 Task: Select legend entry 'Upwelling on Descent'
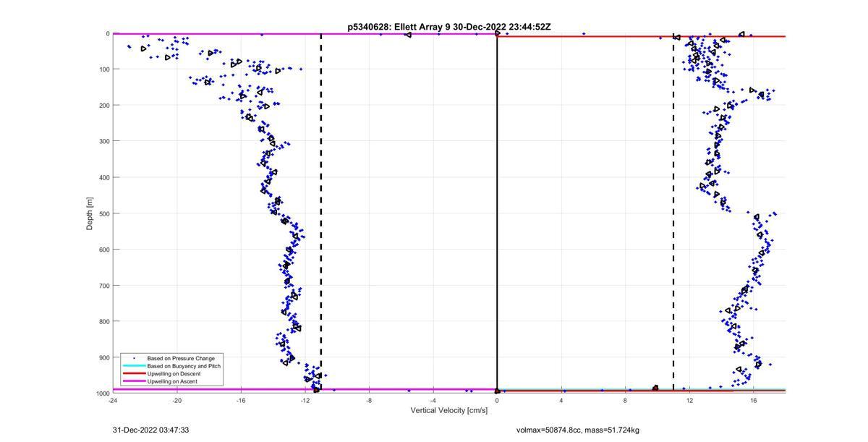(x=174, y=373)
